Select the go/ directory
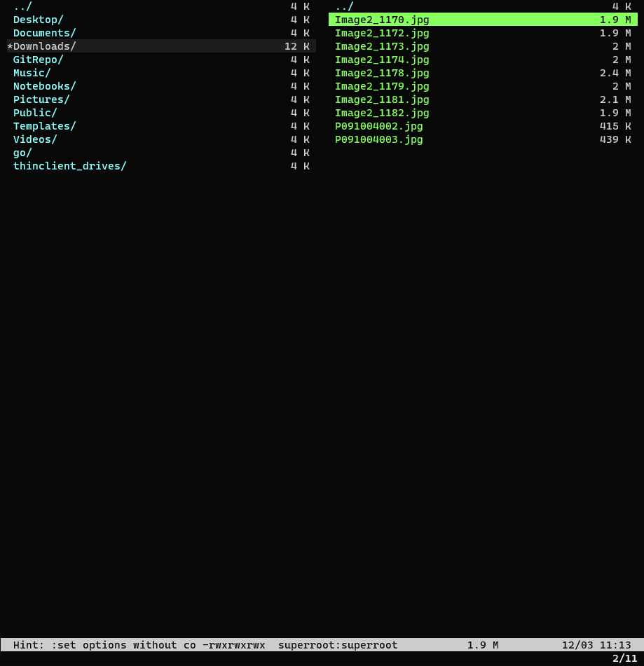Viewport: 644px width, 666px height. tap(161, 153)
